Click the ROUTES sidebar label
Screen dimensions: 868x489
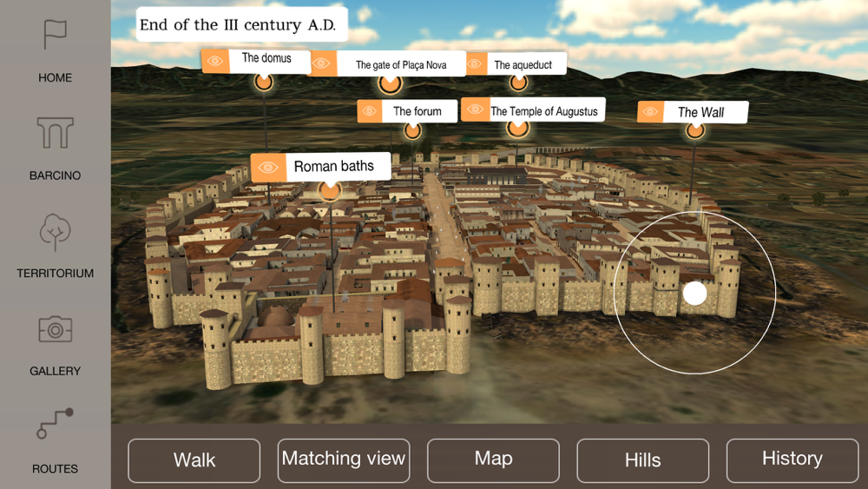point(55,468)
